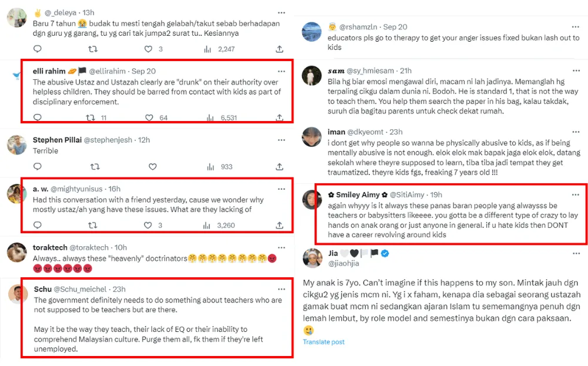Reply to Stephen Pillai's "Terrible" tweet
Viewport: 588px width, 366px height.
tap(38, 167)
